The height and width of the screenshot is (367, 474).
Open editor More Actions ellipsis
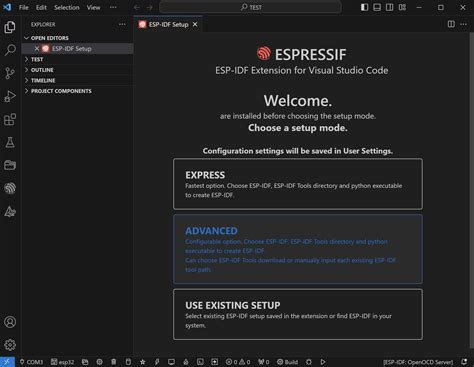click(x=464, y=24)
